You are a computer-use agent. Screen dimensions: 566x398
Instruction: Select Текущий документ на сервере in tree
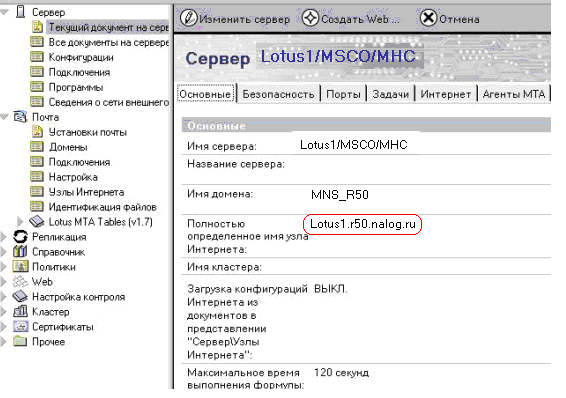coord(108,27)
